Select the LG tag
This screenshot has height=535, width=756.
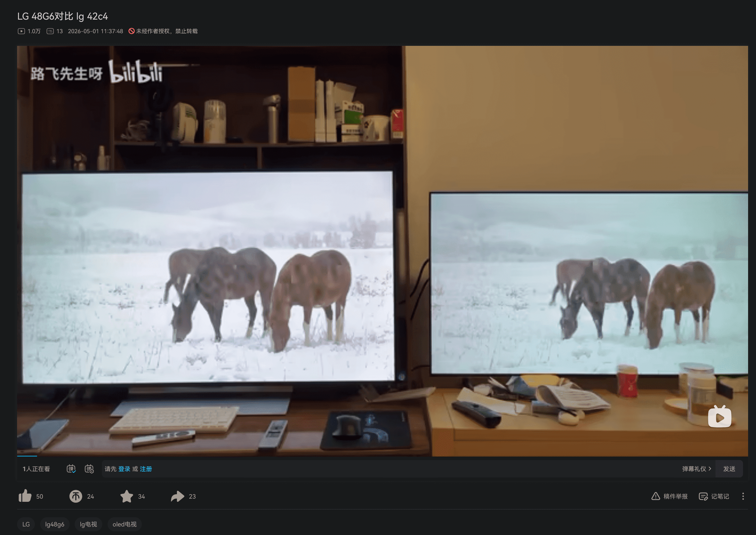(26, 524)
